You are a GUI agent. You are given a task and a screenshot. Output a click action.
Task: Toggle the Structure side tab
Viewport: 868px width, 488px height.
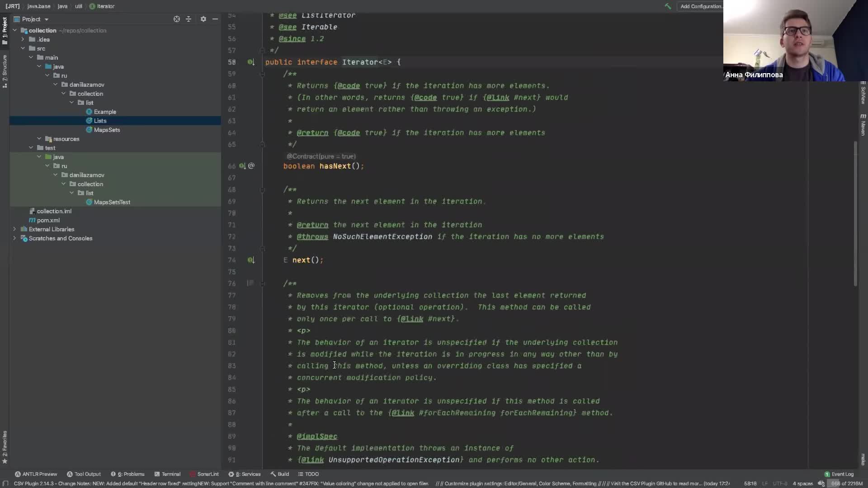pyautogui.click(x=5, y=71)
